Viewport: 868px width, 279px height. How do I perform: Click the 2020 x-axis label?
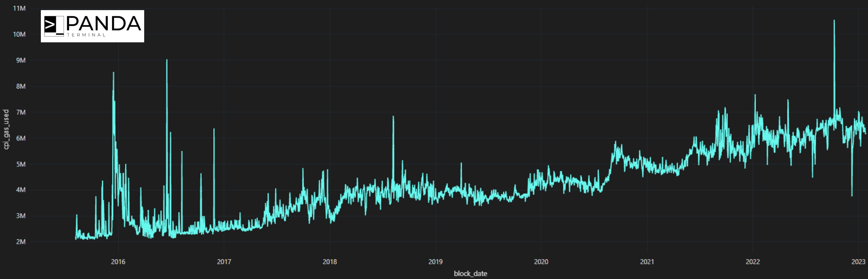click(x=541, y=261)
